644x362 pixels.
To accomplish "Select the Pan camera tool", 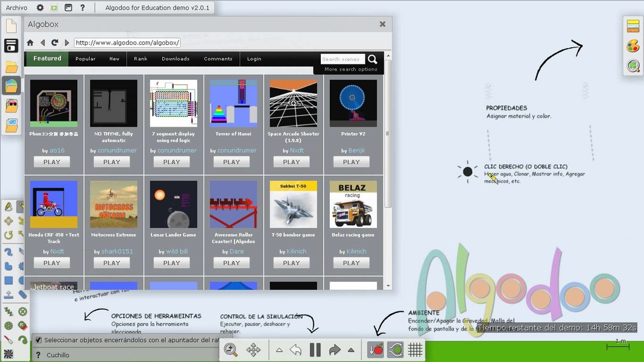I will [254, 349].
